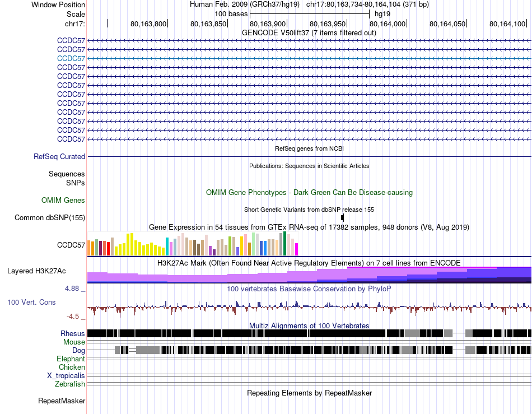Click the RefSeq Curated gene line
The image size is (532, 414).
[x=310, y=156]
